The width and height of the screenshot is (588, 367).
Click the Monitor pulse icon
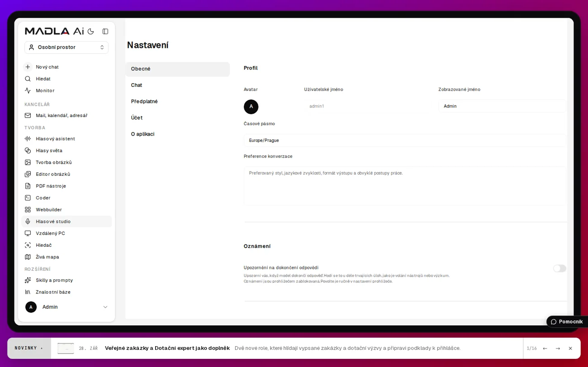[28, 90]
